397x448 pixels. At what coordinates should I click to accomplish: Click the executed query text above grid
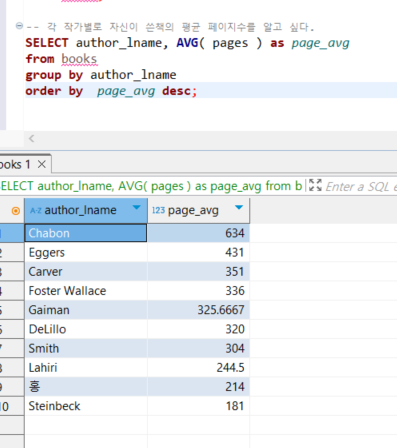151,186
